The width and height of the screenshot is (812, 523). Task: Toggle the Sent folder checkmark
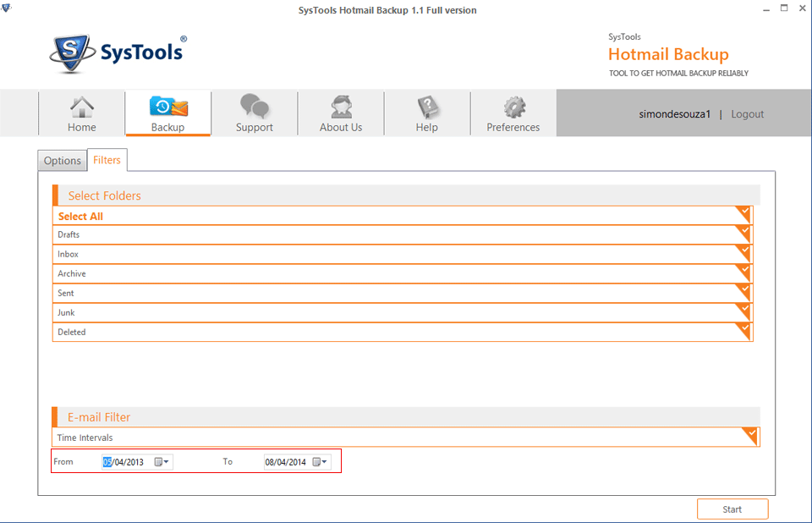tap(743, 291)
